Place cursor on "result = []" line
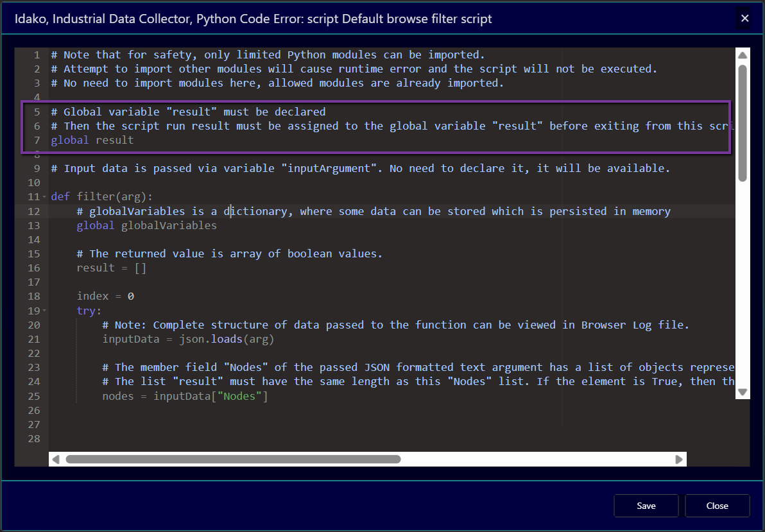The height and width of the screenshot is (532, 765). pyautogui.click(x=112, y=268)
